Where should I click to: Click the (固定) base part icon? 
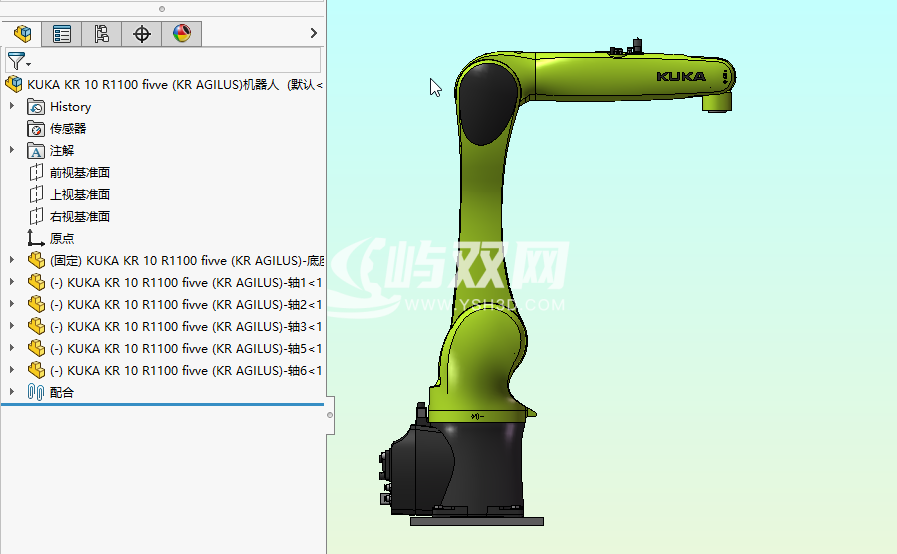(37, 260)
